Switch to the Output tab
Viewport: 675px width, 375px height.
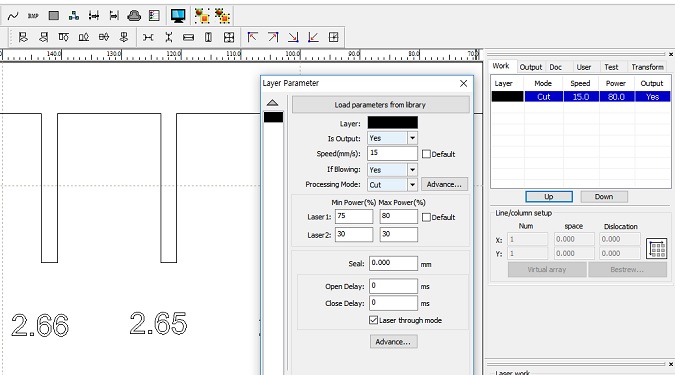(531, 67)
